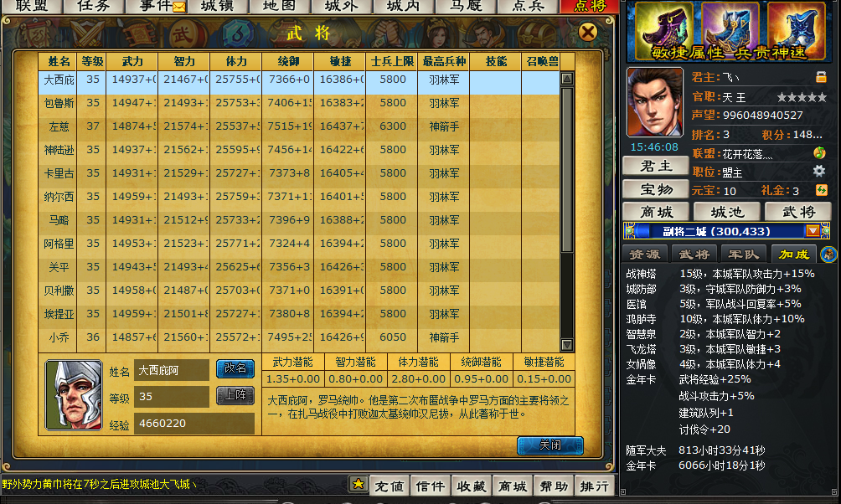Click the orange-framed blue boot icon
The width and height of the screenshot is (841, 504).
(x=797, y=31)
